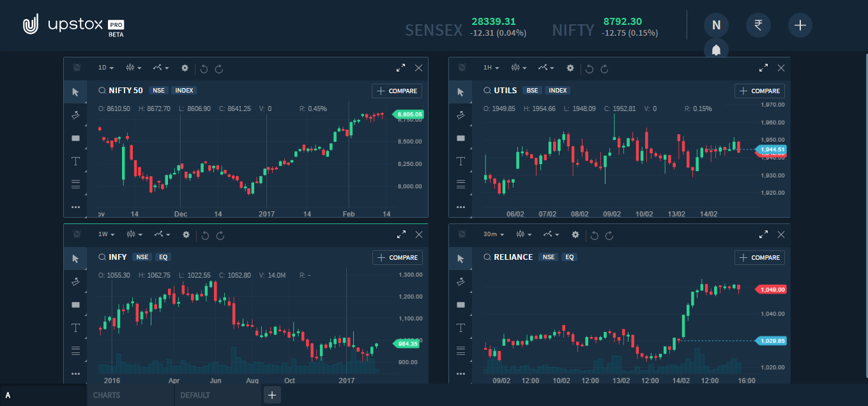868x406 pixels.
Task: Select the cursor tool on the RELIANCE chart
Action: click(461, 258)
